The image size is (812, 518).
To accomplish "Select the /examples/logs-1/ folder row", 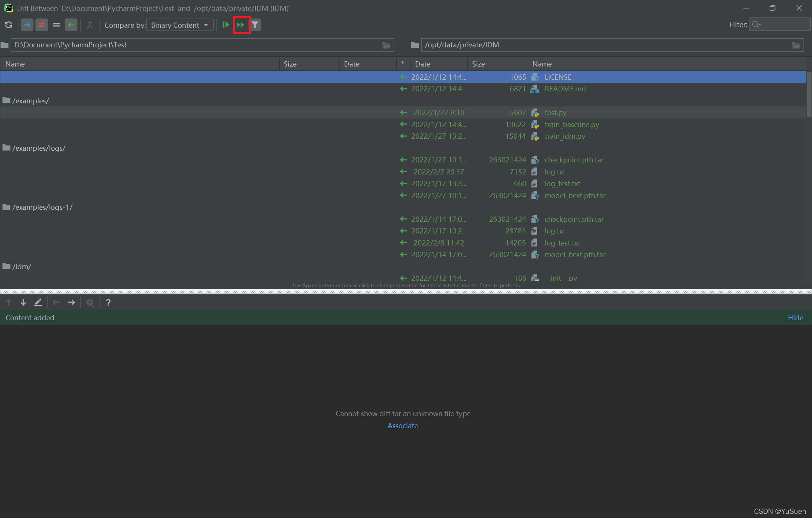I will point(42,207).
